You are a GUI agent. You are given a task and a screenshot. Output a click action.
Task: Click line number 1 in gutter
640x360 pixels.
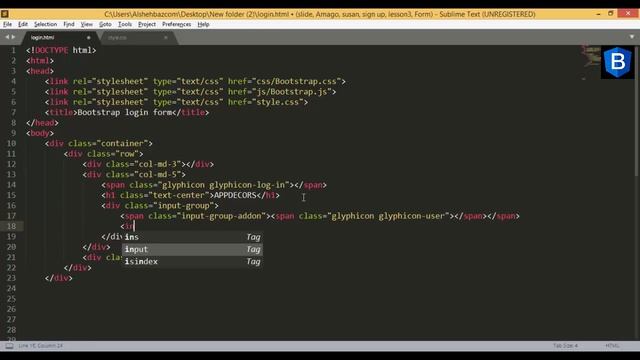(x=13, y=51)
